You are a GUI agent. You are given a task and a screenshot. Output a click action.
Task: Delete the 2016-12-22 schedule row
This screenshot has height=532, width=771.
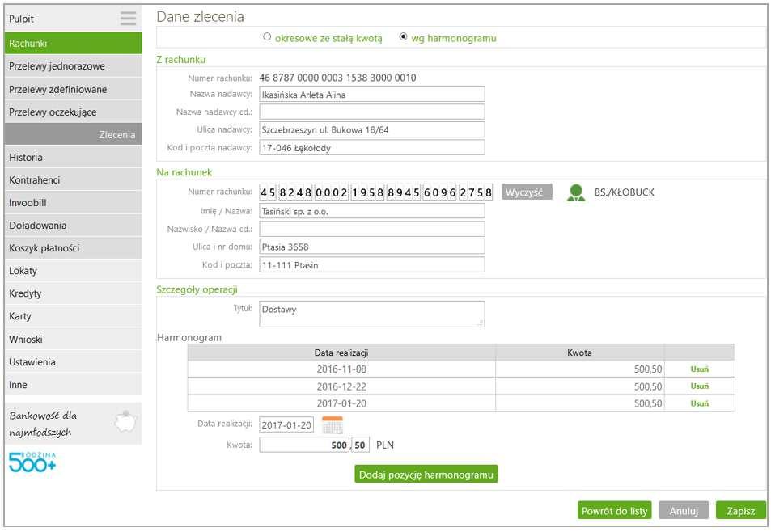(x=699, y=386)
